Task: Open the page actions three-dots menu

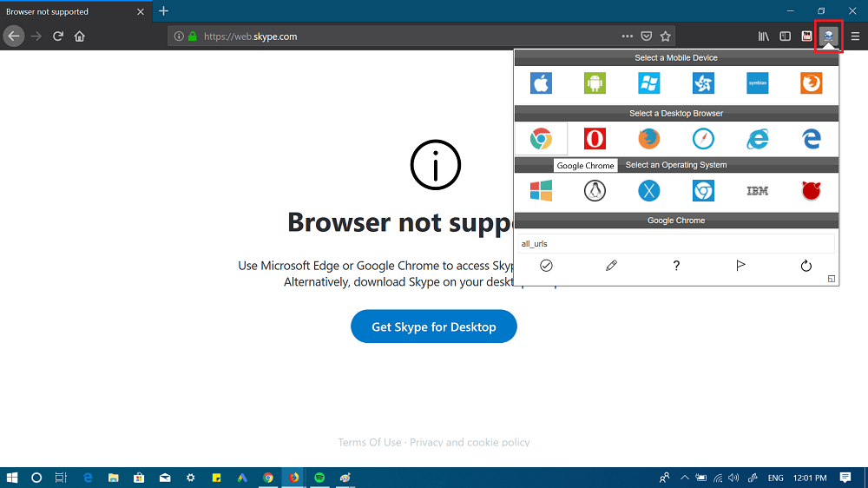Action: (628, 36)
